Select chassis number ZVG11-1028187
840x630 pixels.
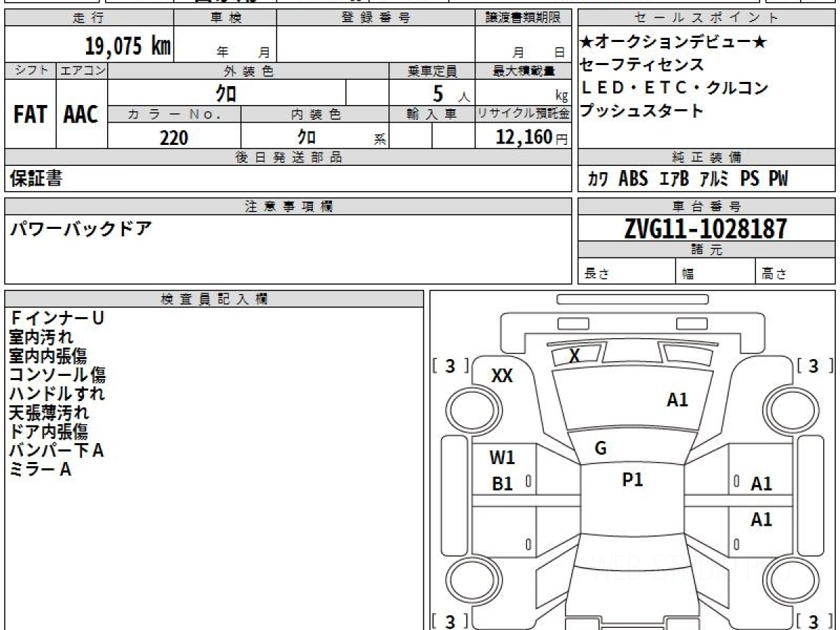(706, 228)
